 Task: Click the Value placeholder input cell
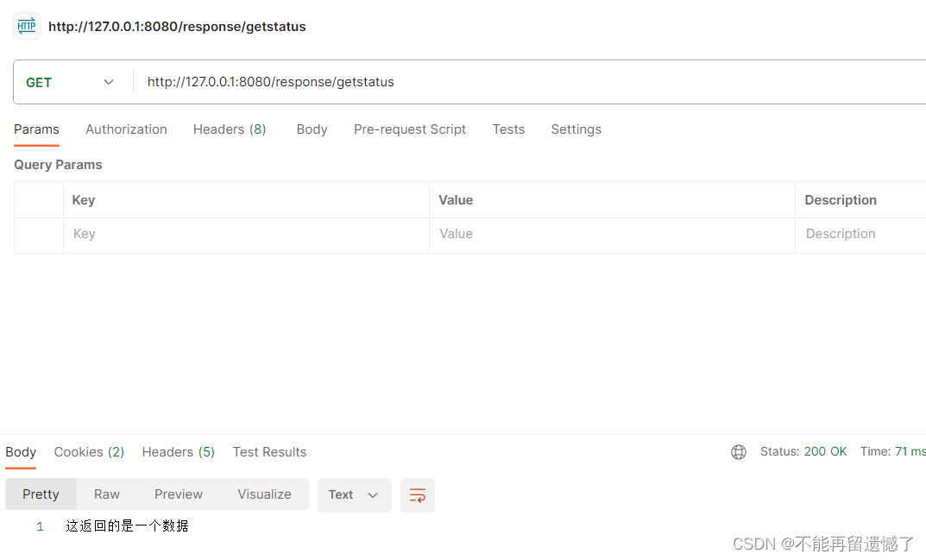[x=612, y=234]
